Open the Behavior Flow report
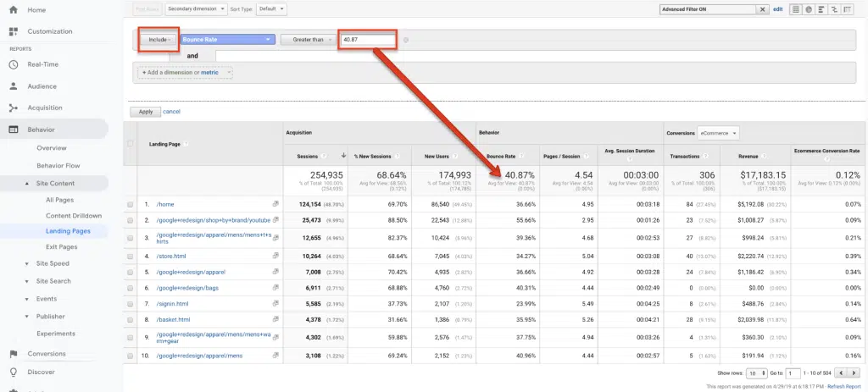Screen dimensions: 868x392 58,166
